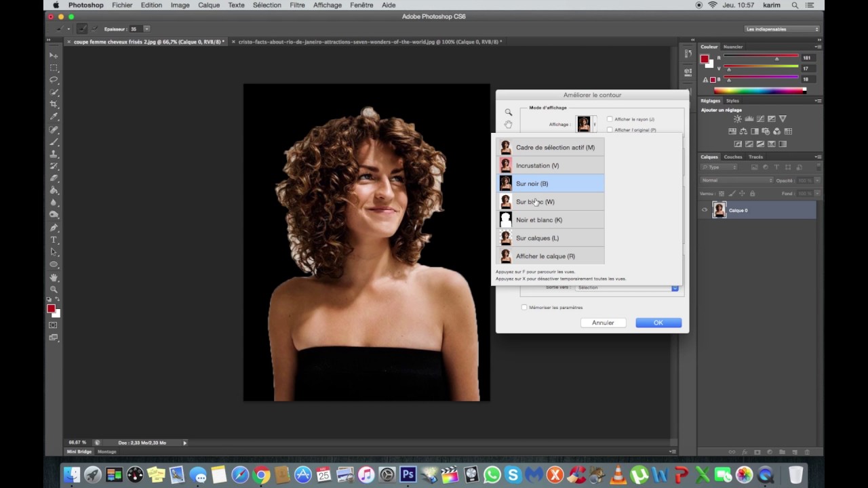Click the color spectrum ramp bar
Viewport: 868px width, 488px height.
tap(759, 90)
